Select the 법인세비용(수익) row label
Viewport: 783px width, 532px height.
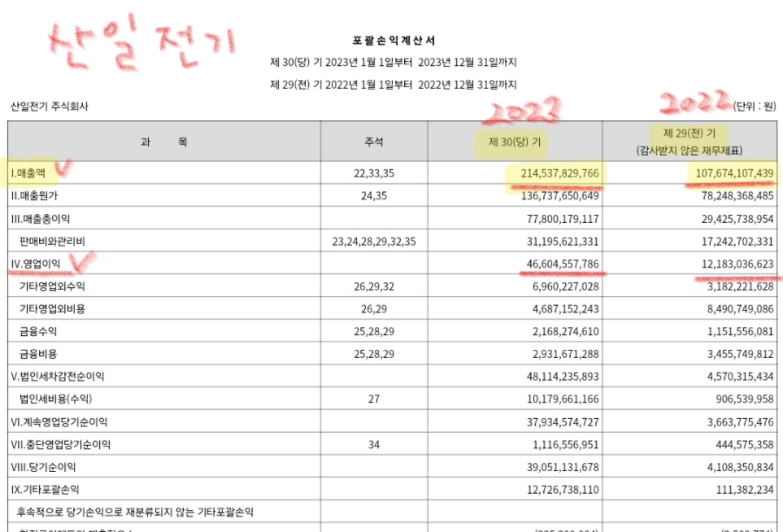pyautogui.click(x=56, y=399)
